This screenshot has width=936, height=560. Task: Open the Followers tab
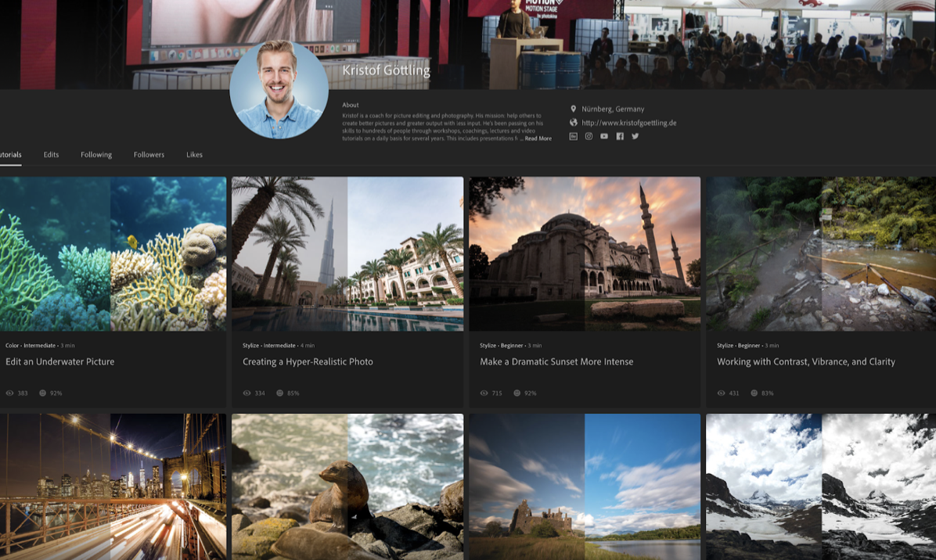(149, 155)
